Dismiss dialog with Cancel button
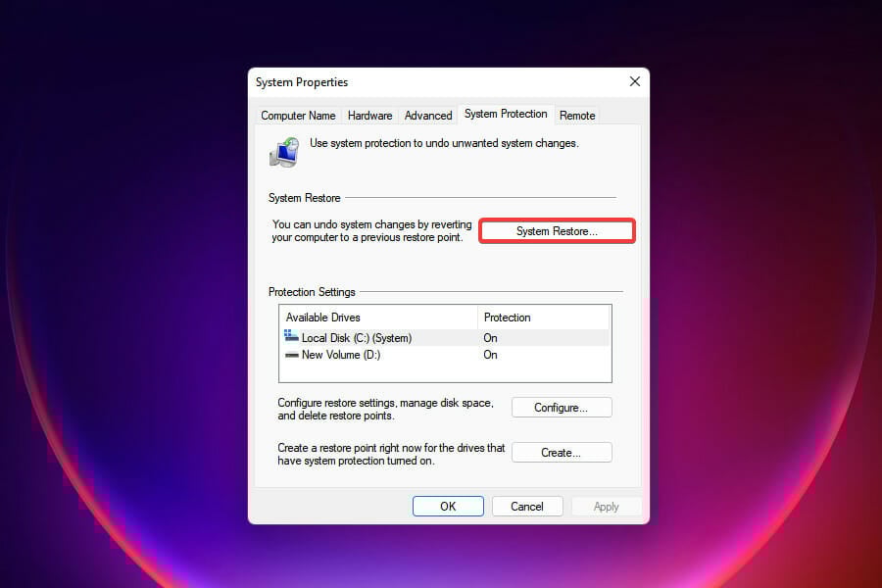882x588 pixels. click(527, 507)
